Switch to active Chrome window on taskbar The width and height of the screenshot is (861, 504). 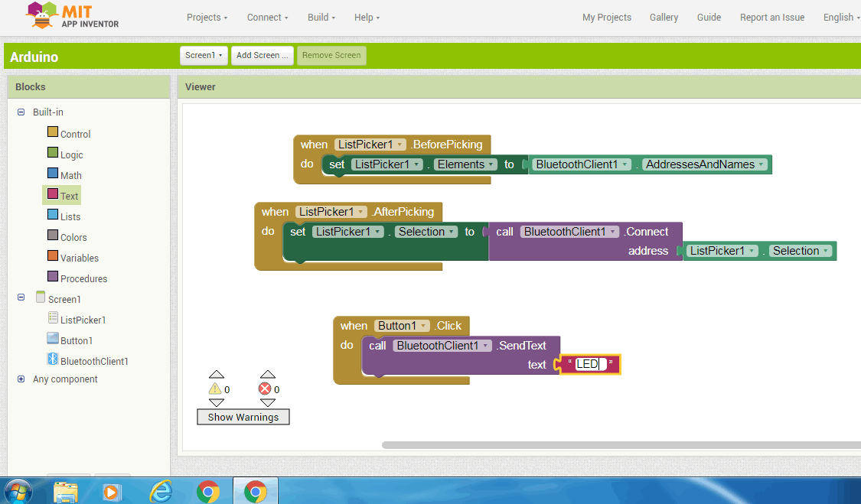[256, 491]
